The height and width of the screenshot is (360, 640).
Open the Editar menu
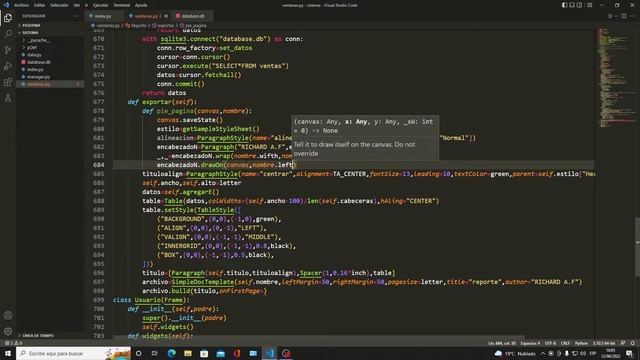(40, 5)
